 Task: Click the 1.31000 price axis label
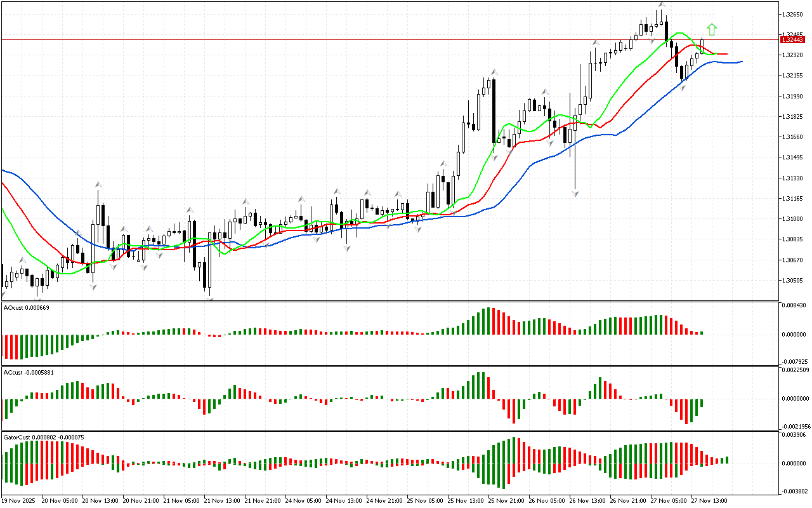click(x=794, y=219)
